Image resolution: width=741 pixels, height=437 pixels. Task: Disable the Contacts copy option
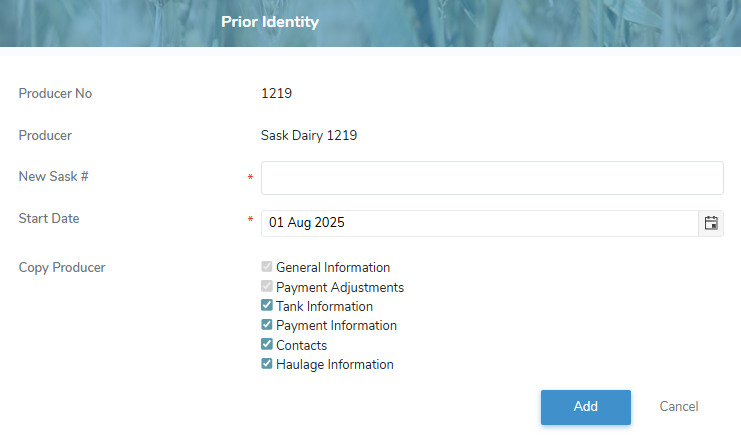click(x=267, y=345)
